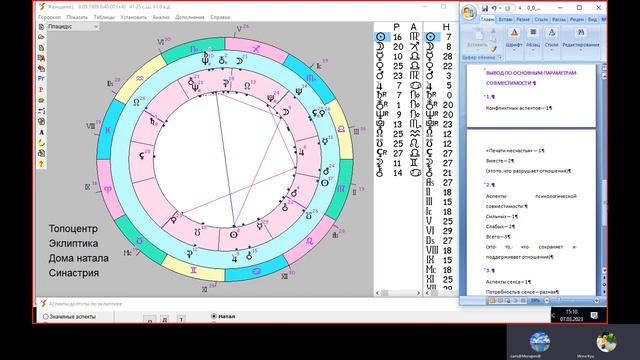Click the Шрифт font icon in Word ribbon
640x360 pixels.
[x=514, y=33]
